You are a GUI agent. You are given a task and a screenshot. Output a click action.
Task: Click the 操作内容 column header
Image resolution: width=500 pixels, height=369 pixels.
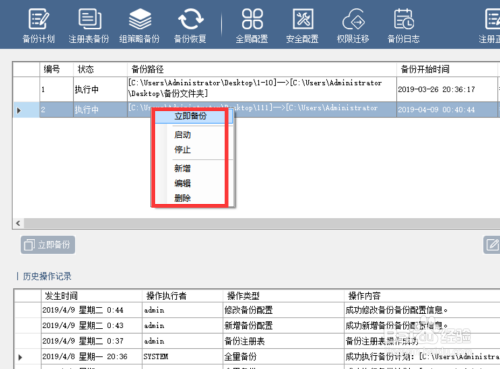pos(422,296)
